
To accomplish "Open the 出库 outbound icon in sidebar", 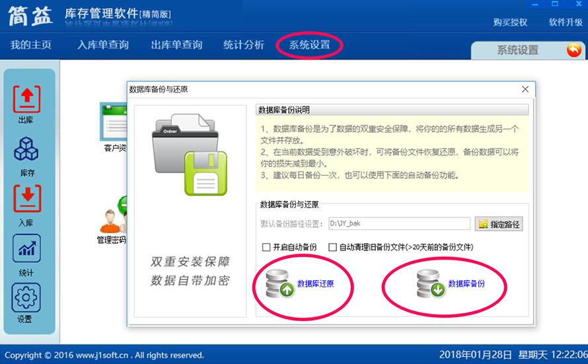I will pos(26,99).
